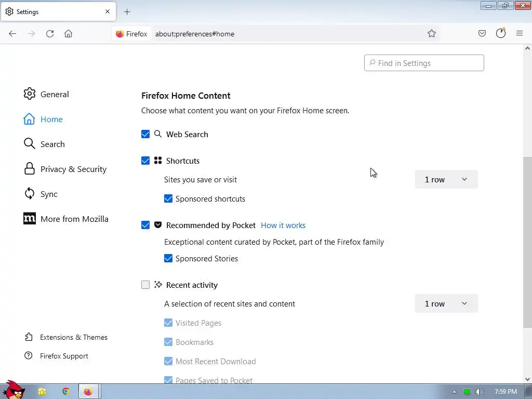The image size is (532, 399).
Task: Enable the Recent activity checkbox
Action: point(145,285)
